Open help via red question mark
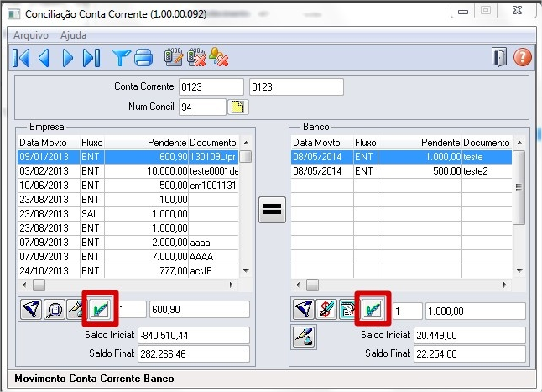The width and height of the screenshot is (542, 392). click(x=523, y=57)
